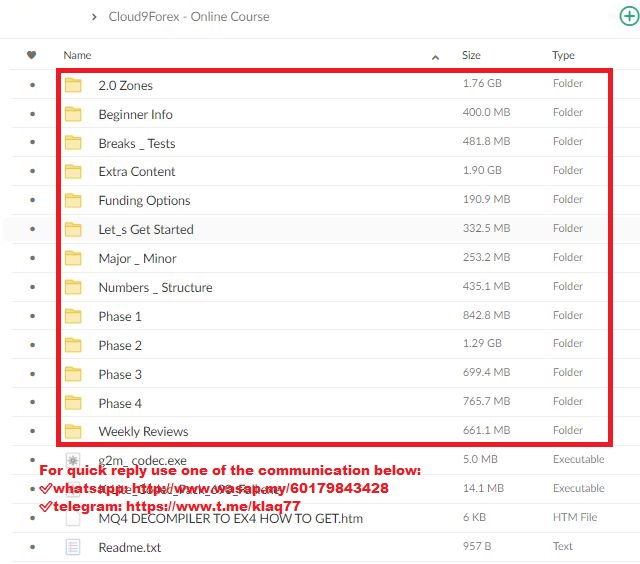The height and width of the screenshot is (564, 640).
Task: Click the Text type label of Readme.txt
Action: (562, 546)
